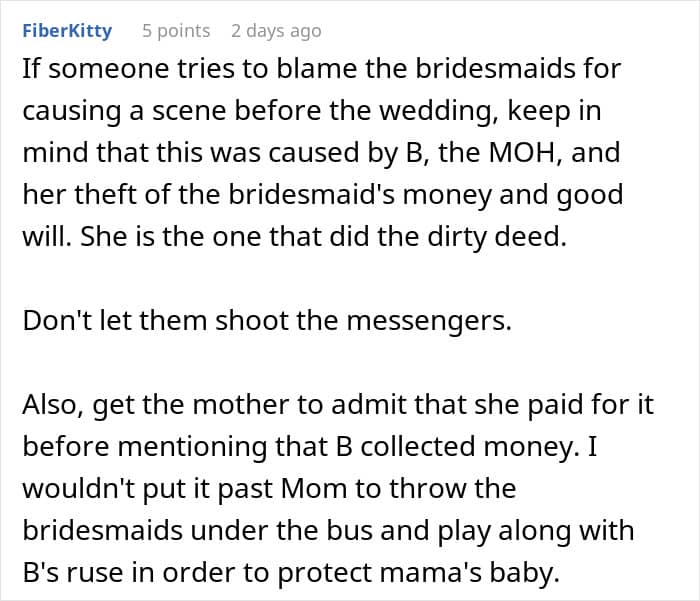Click the line 'causing a scene before the wedding'
This screenshot has width=700, height=601.
coord(312,111)
